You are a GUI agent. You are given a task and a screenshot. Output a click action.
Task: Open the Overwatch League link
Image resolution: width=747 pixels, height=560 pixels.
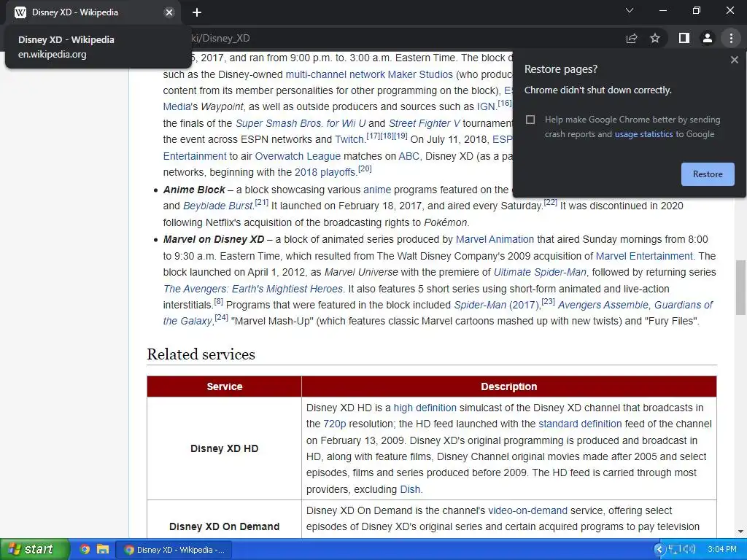298,156
